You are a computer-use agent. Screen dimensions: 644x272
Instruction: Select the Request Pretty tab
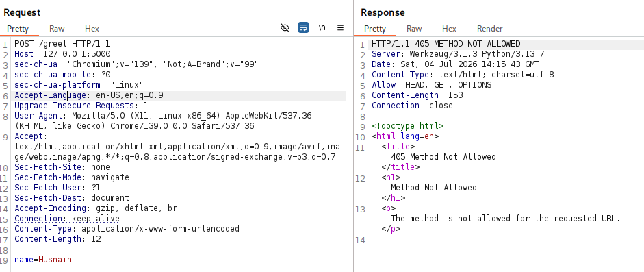point(18,29)
